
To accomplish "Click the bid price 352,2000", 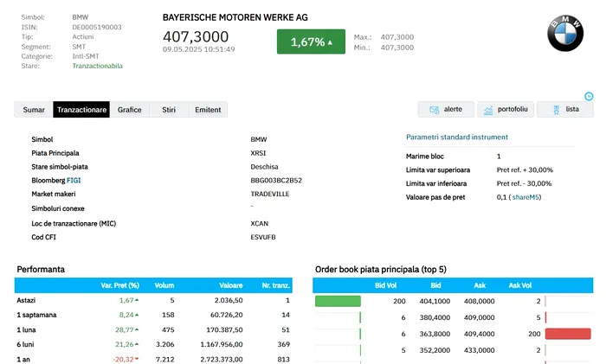I will click(435, 350).
